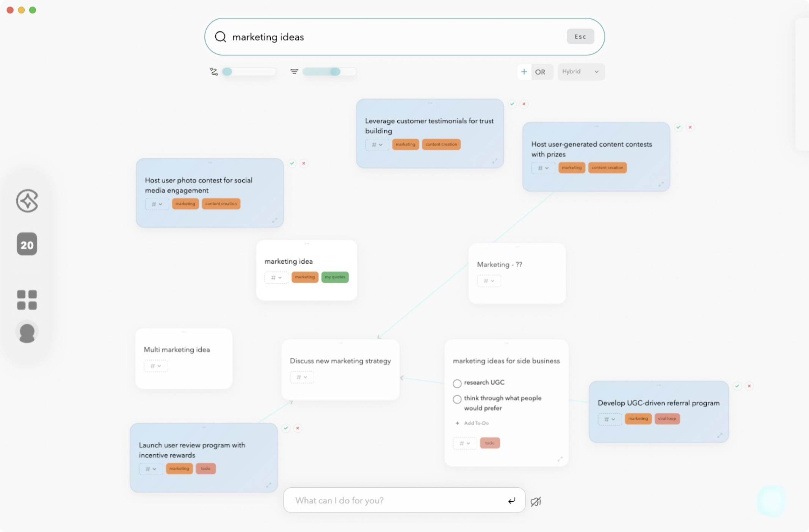This screenshot has width=809, height=532.
Task: Check off the research UGC to-do
Action: point(457,383)
